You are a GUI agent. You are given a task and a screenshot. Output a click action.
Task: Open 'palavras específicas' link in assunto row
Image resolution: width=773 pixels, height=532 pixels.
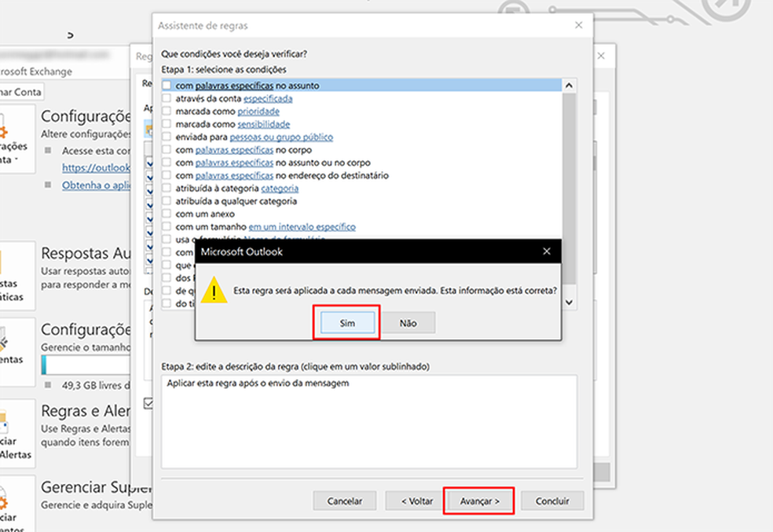pyautogui.click(x=234, y=86)
